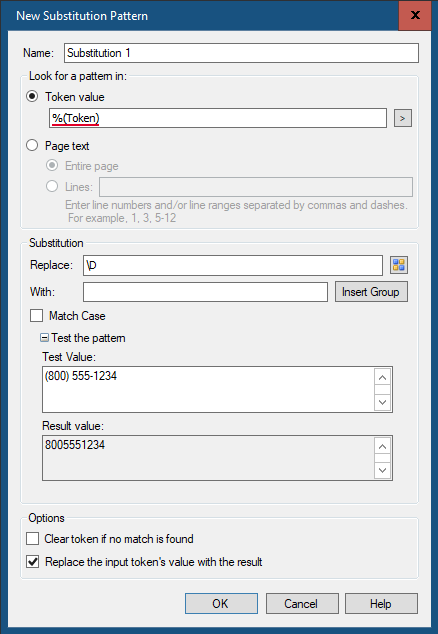The height and width of the screenshot is (634, 438).
Task: Collapse the Test the pattern section
Action: pyautogui.click(x=44, y=338)
